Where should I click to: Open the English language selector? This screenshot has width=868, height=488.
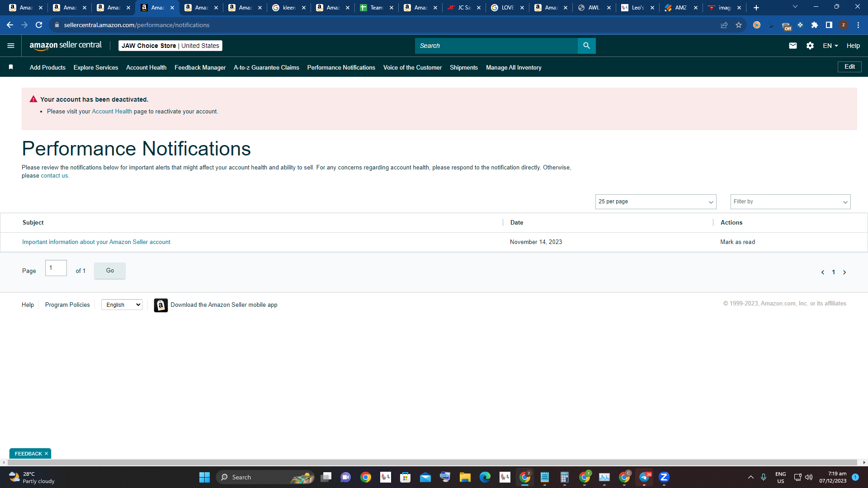[122, 305]
